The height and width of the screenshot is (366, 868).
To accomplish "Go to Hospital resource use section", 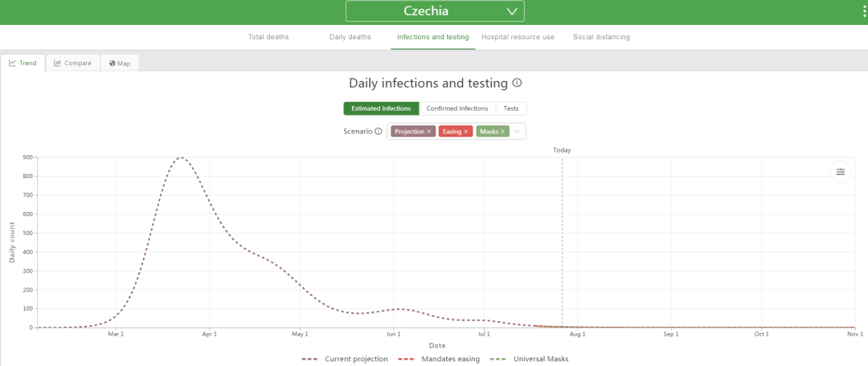I will tap(518, 37).
